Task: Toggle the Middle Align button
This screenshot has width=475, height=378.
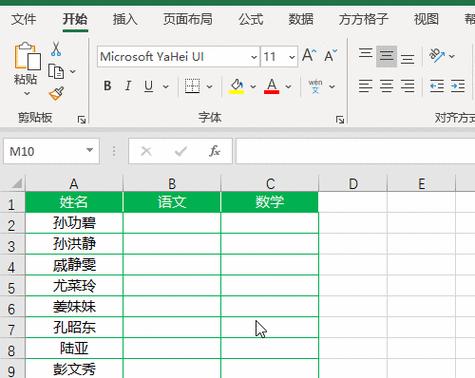Action: click(386, 56)
